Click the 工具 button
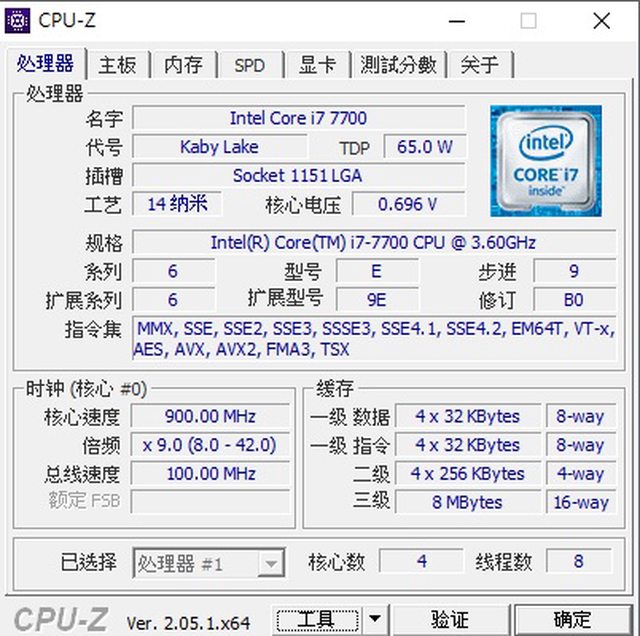 [x=318, y=620]
